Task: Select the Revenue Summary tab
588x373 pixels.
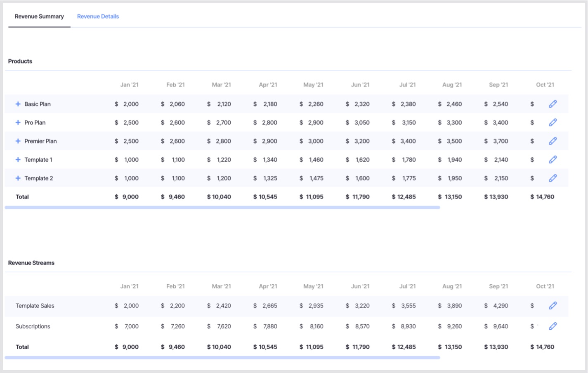Action: coord(39,17)
